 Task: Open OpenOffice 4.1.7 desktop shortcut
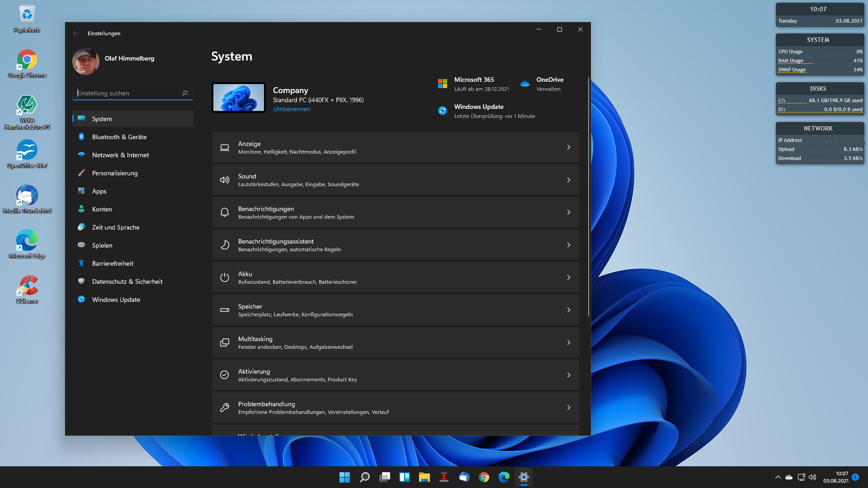pyautogui.click(x=27, y=154)
